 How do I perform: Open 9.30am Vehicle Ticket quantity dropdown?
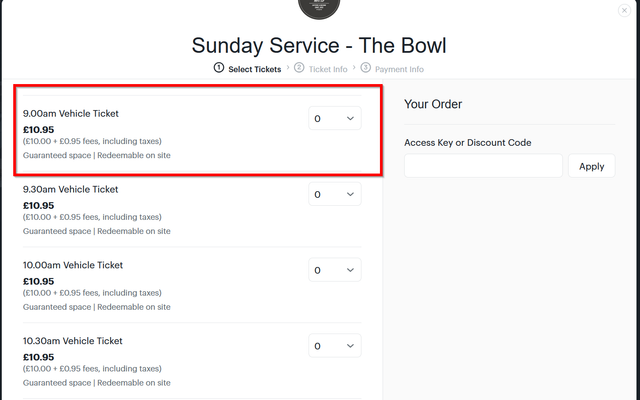335,194
